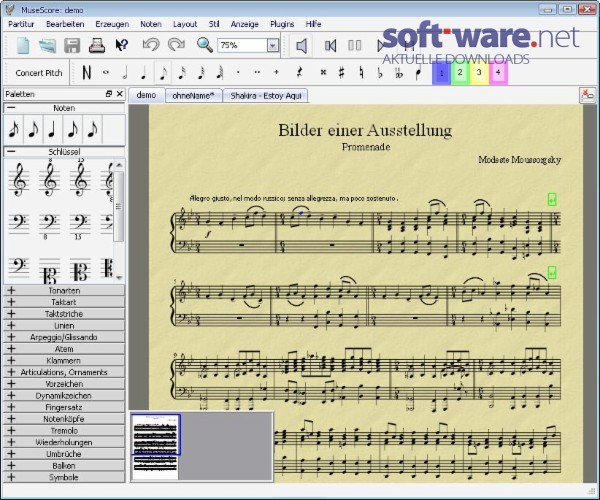600x500 pixels.
Task: Add a single augmentation dot
Action: click(238, 72)
